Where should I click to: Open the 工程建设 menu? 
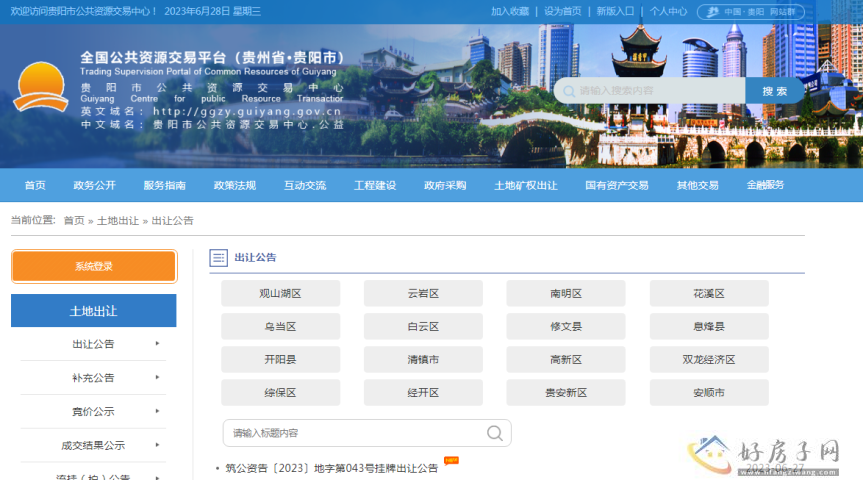pos(375,186)
